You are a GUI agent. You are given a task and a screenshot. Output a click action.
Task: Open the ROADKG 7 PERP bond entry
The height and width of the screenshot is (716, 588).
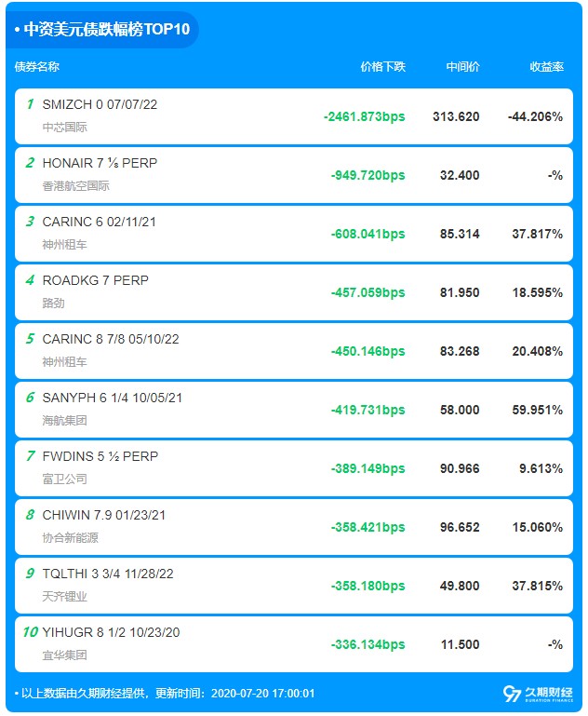click(x=95, y=280)
